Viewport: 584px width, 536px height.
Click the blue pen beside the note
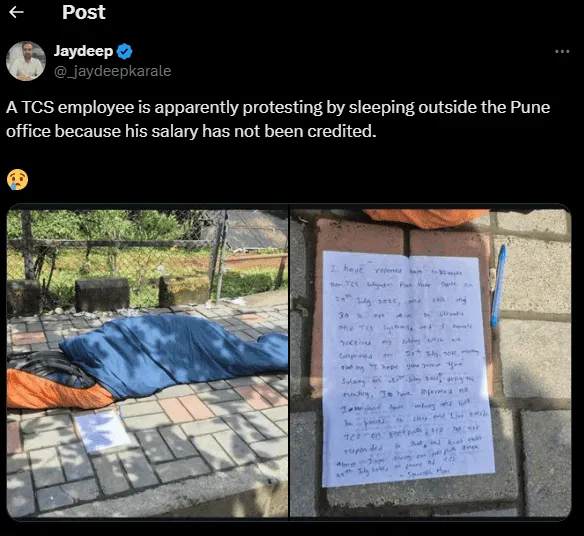(x=498, y=286)
